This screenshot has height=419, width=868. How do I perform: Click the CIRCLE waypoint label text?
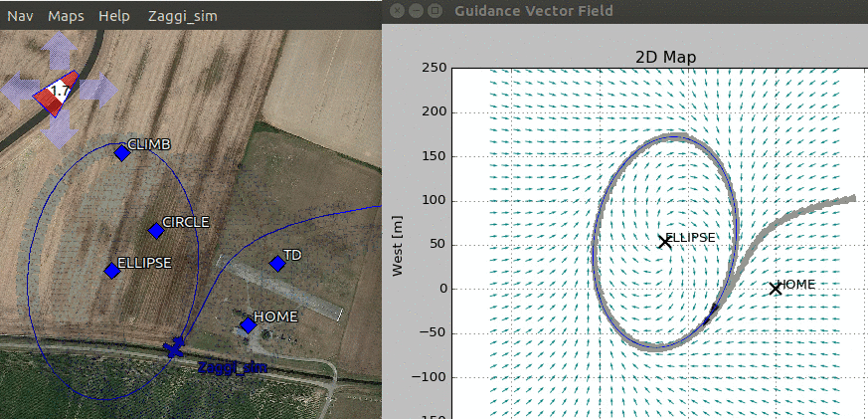coord(186,222)
